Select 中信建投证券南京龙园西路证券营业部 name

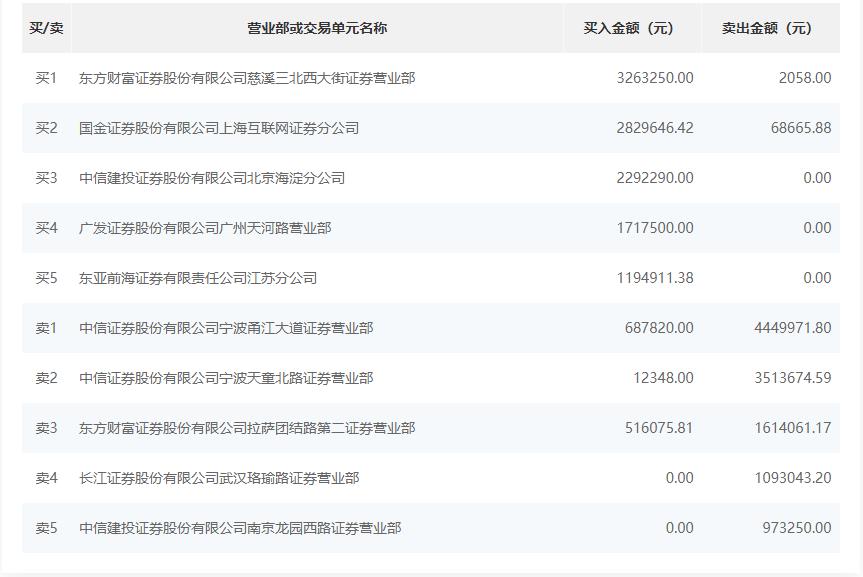coord(240,528)
